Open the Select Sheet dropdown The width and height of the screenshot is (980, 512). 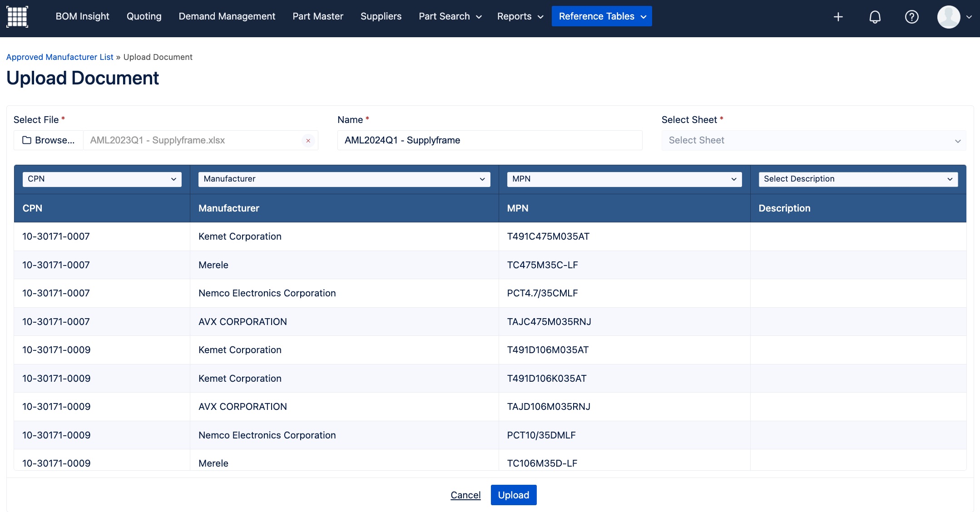pyautogui.click(x=814, y=140)
